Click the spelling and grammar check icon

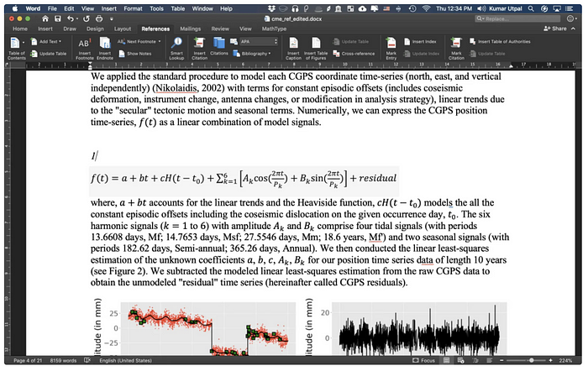pos(87,360)
